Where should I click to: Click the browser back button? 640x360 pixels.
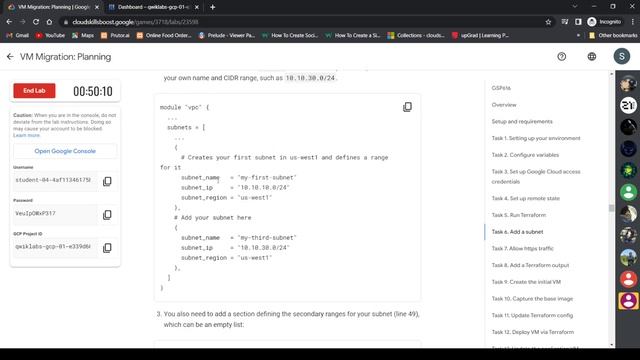tap(9, 22)
